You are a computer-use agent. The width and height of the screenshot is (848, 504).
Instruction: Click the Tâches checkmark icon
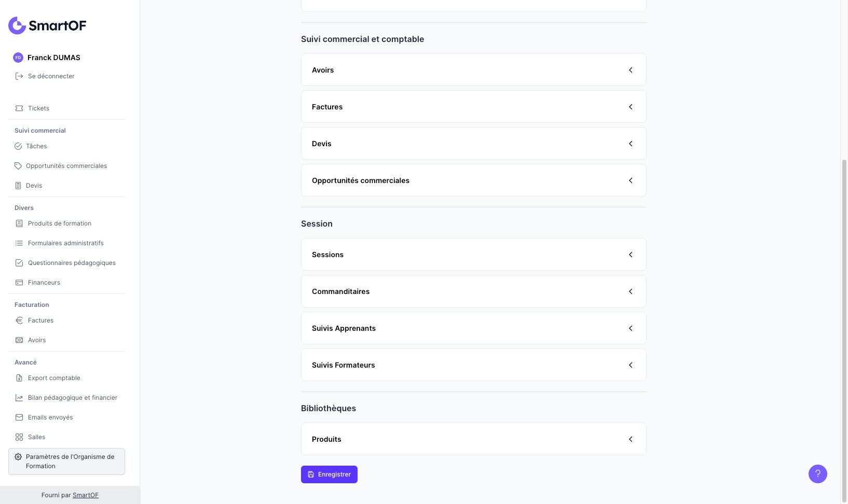pos(18,146)
